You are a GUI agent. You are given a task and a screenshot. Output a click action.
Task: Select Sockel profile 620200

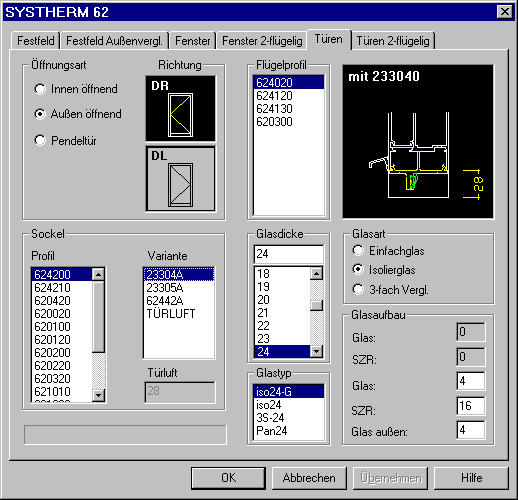(62, 353)
